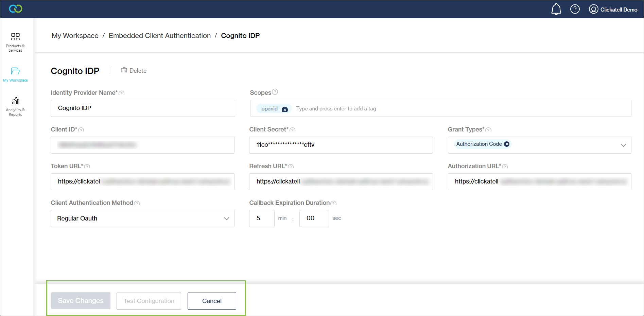Click the Clickatell Demo account icon
The width and height of the screenshot is (644, 316).
[593, 9]
